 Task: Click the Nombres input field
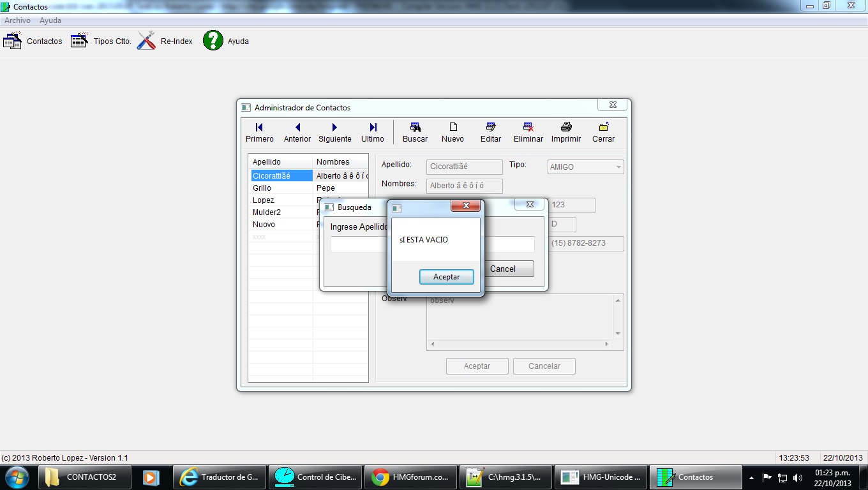[x=465, y=186]
